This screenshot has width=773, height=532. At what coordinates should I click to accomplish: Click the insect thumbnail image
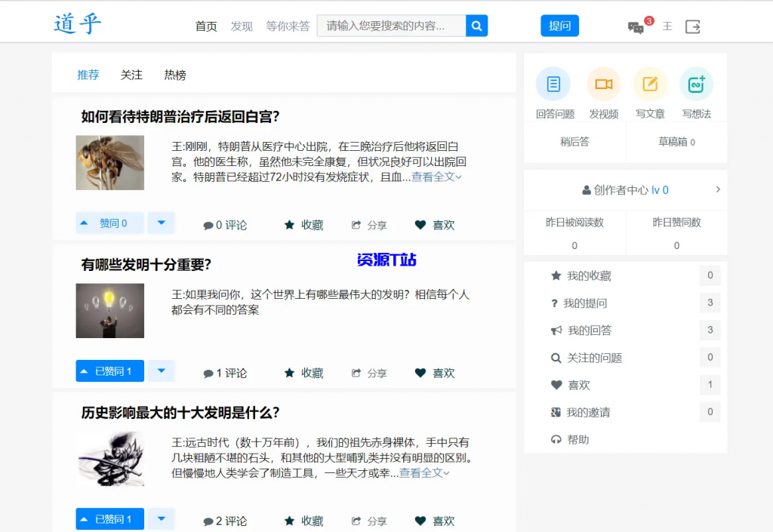(110, 162)
